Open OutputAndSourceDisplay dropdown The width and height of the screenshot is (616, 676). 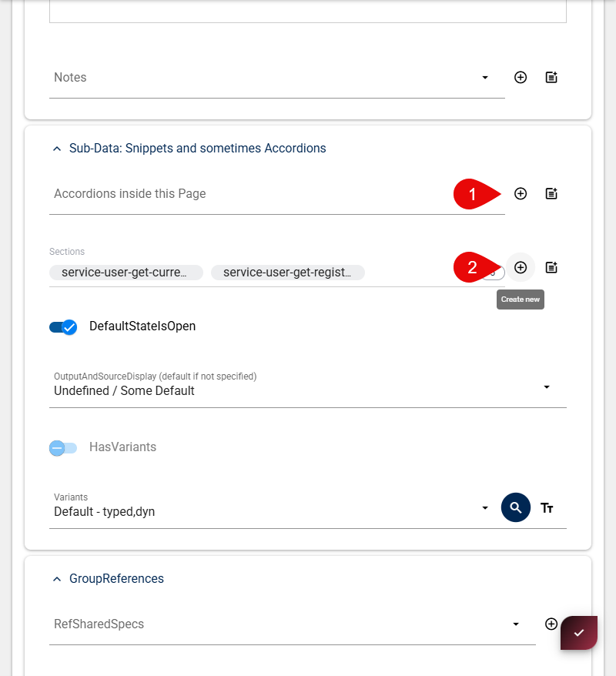coord(547,387)
